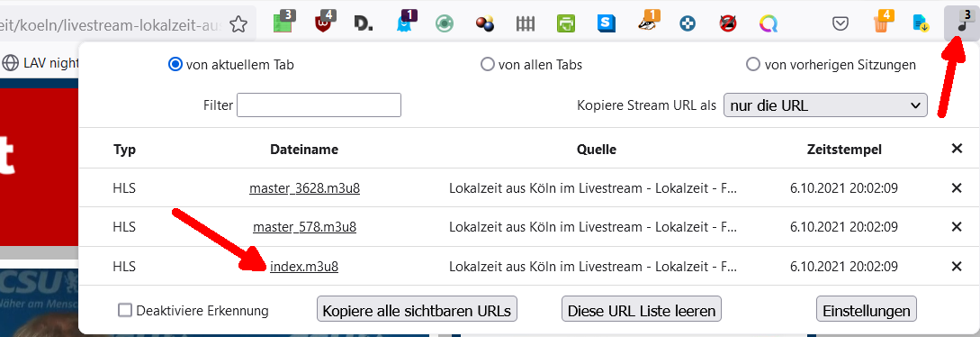Click the timestamp in the master_578.m3u8 row
The image size is (980, 337).
(x=844, y=227)
